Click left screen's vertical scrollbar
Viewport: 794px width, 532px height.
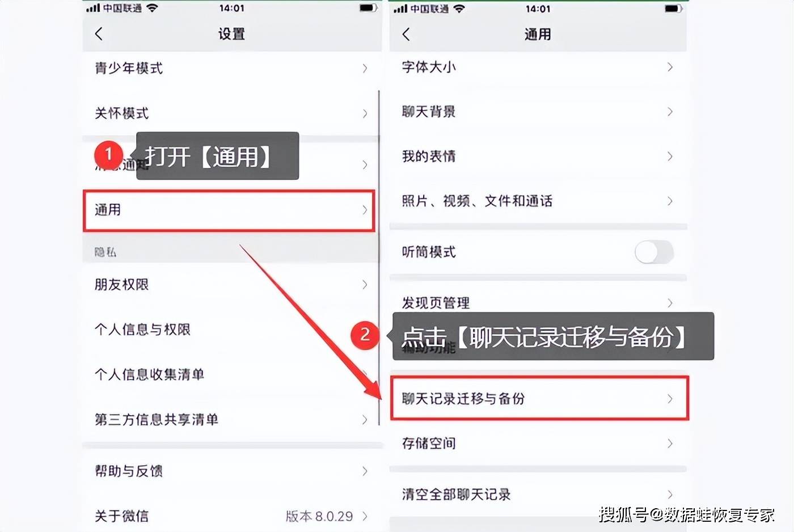(x=378, y=258)
